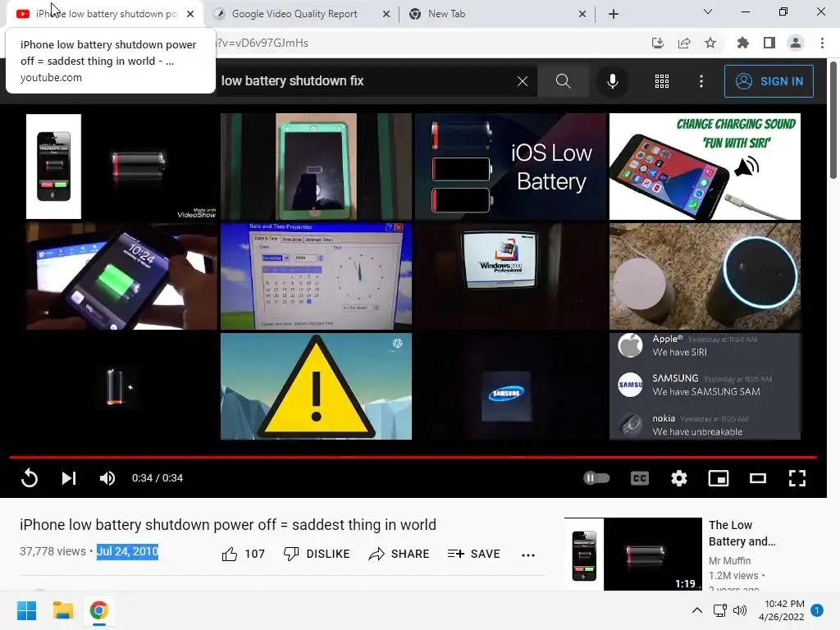Screen dimensions: 840x630
Task: Open the Windows Start menu
Action: (x=26, y=610)
